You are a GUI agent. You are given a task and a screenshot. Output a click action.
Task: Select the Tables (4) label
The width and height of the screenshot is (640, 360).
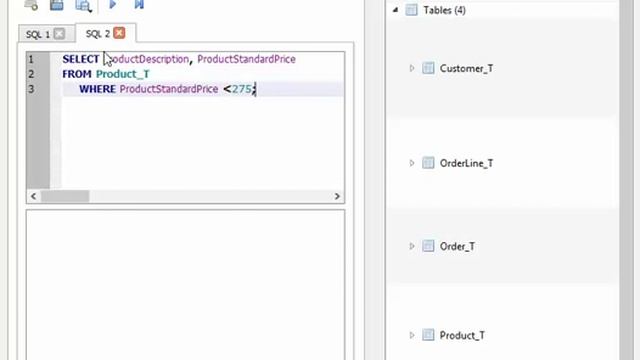click(444, 10)
